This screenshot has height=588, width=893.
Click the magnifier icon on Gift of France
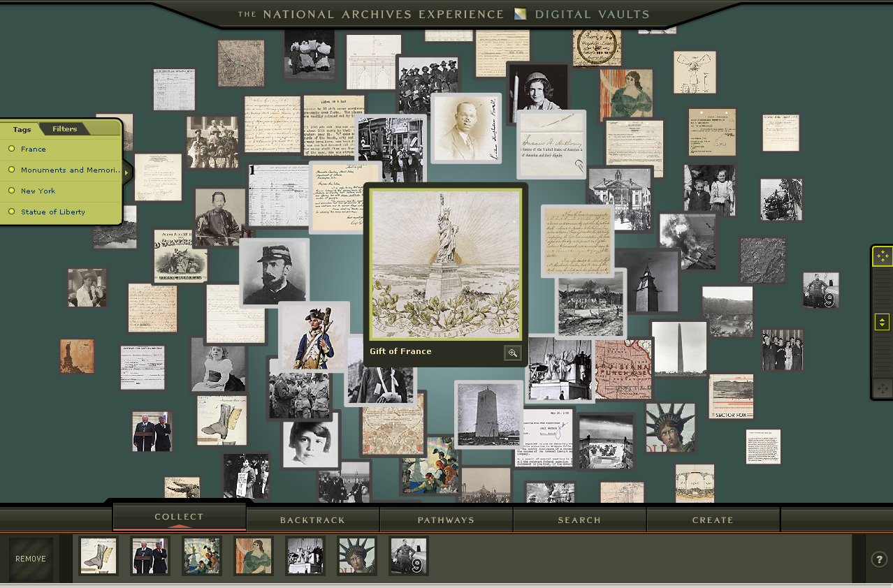click(x=513, y=353)
